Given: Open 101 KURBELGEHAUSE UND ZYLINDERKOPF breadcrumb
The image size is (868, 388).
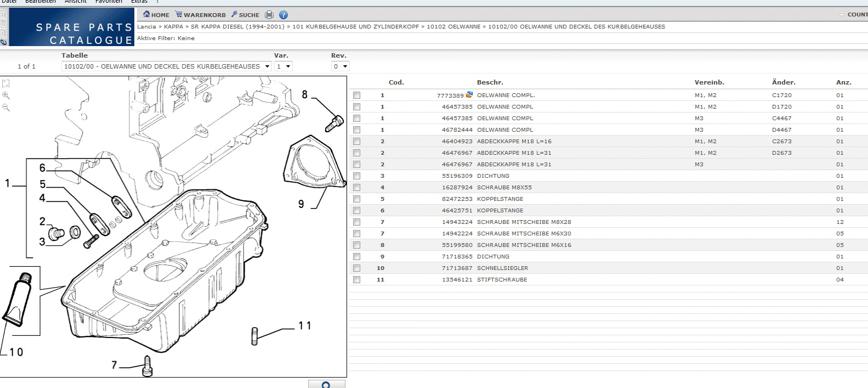Looking at the screenshot, I should click(x=356, y=26).
